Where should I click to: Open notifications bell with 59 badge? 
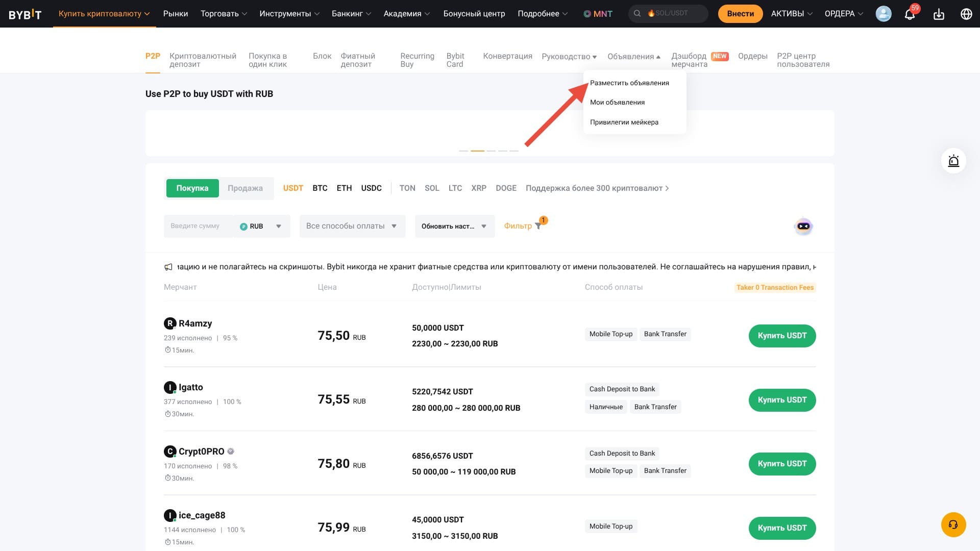point(910,13)
